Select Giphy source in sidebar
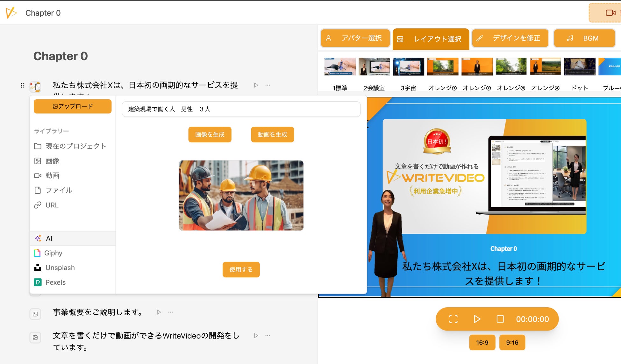 tap(53, 253)
